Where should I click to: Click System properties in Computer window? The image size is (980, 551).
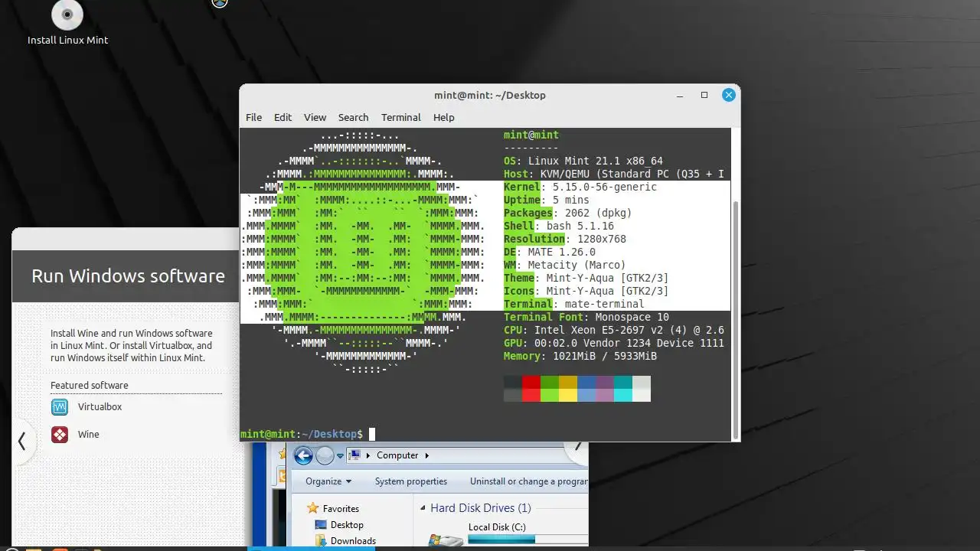click(411, 481)
